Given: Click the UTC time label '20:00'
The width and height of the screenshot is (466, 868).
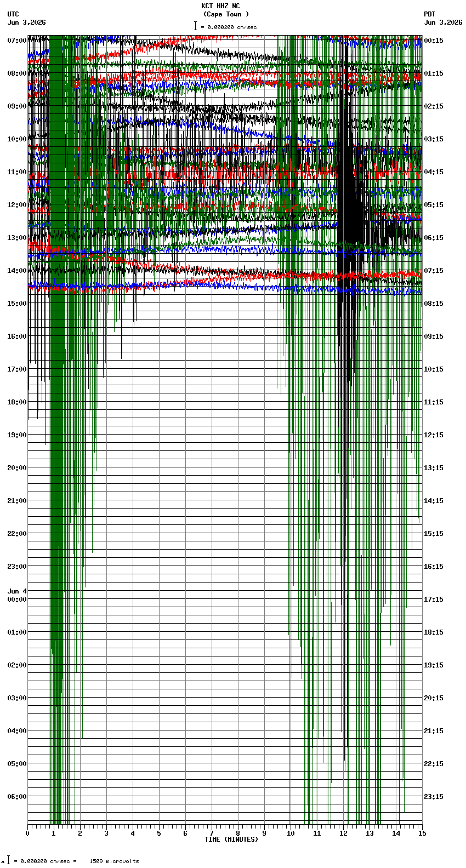Looking at the screenshot, I should [x=17, y=468].
